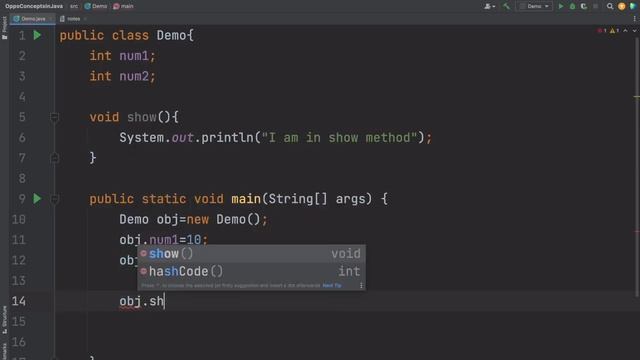
Task: Click the show method name on line 5
Action: point(142,118)
